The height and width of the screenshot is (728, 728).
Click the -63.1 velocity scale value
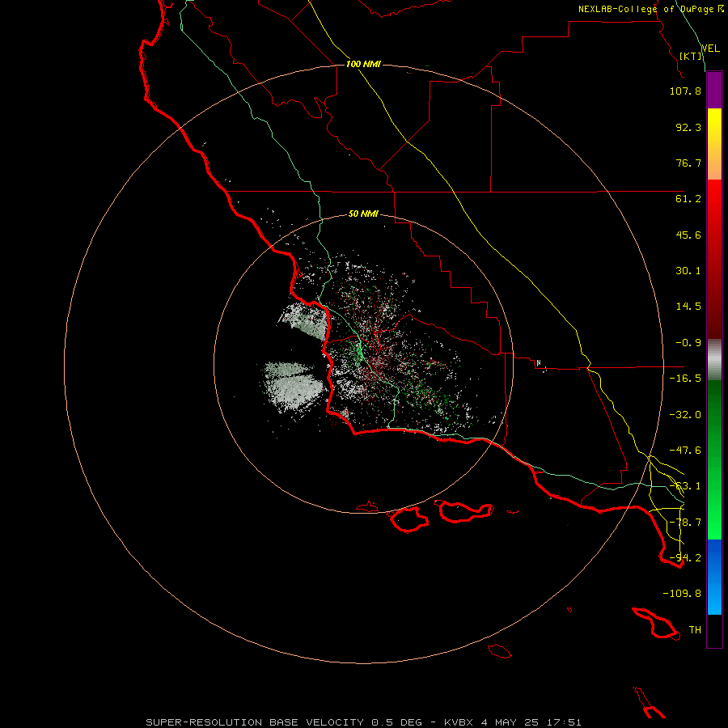tap(685, 486)
